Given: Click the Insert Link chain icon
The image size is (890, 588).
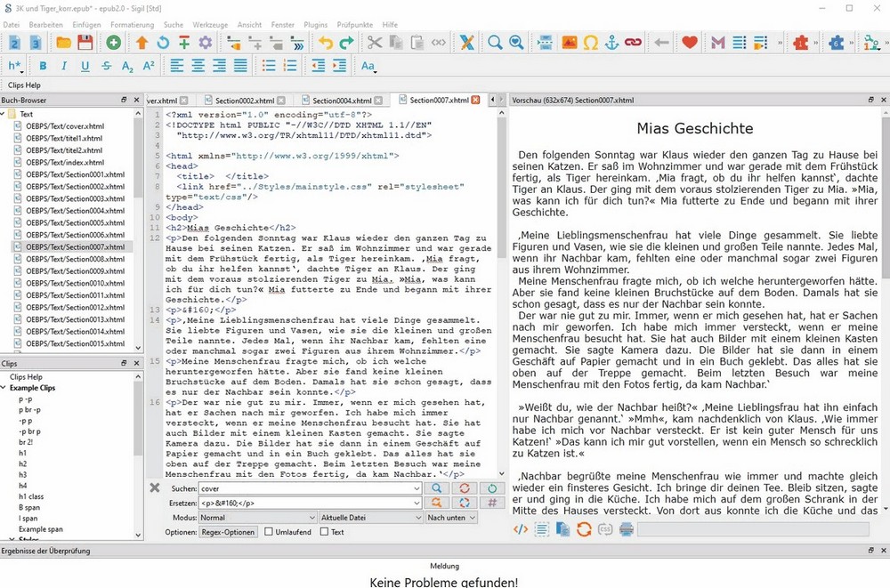Looking at the screenshot, I should [x=633, y=42].
